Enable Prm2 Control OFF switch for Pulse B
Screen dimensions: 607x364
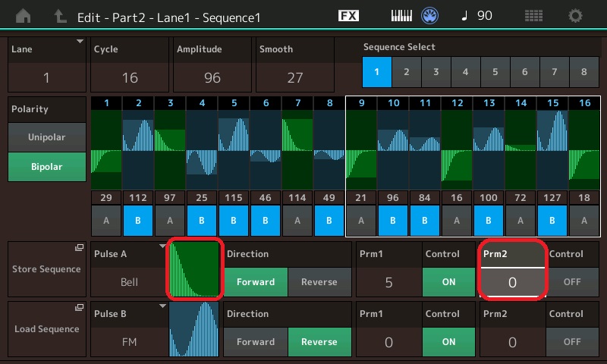click(x=572, y=341)
